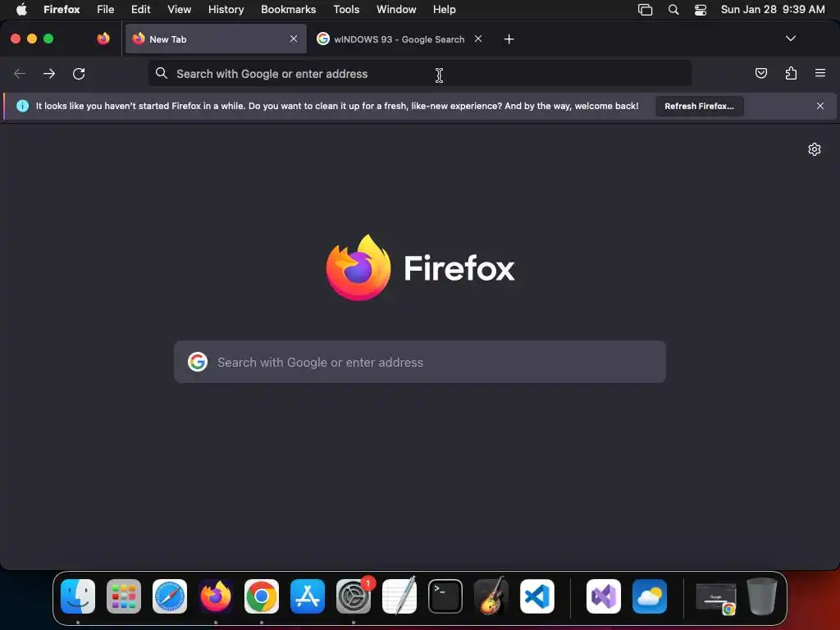Open App Store from the Dock
Image resolution: width=840 pixels, height=630 pixels.
[308, 596]
